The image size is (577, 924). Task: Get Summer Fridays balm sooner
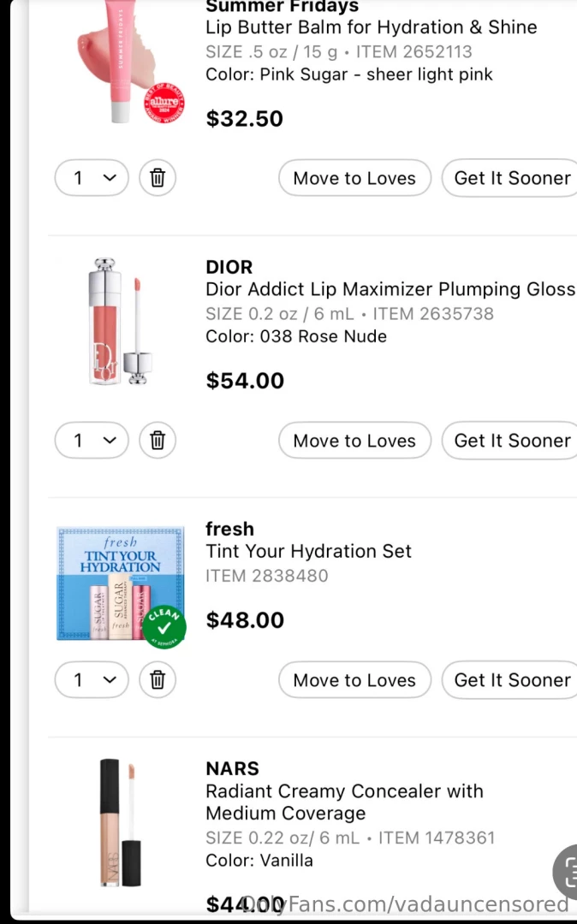pos(511,178)
